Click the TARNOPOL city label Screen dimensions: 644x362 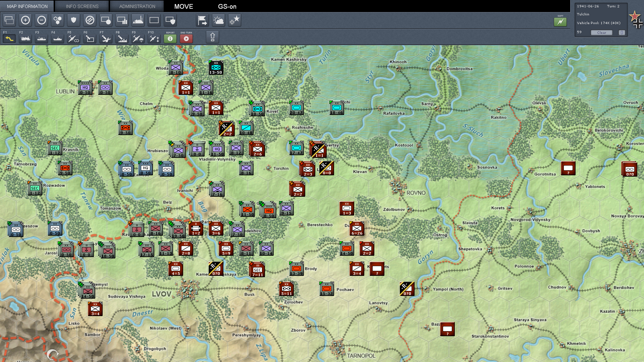coord(361,356)
